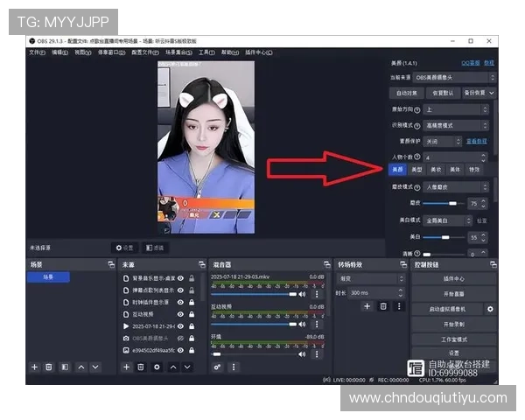Add a transition with plus icon
The image size is (525, 420).
click(x=367, y=306)
